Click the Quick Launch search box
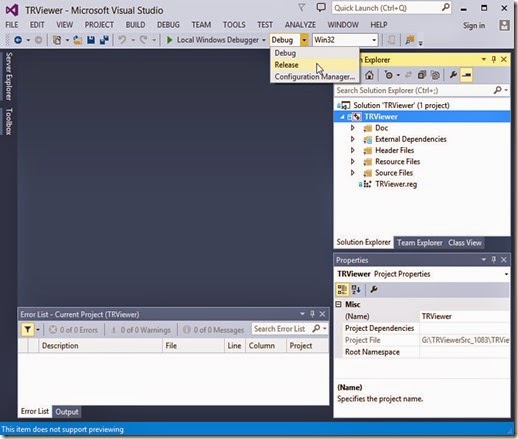 392,8
